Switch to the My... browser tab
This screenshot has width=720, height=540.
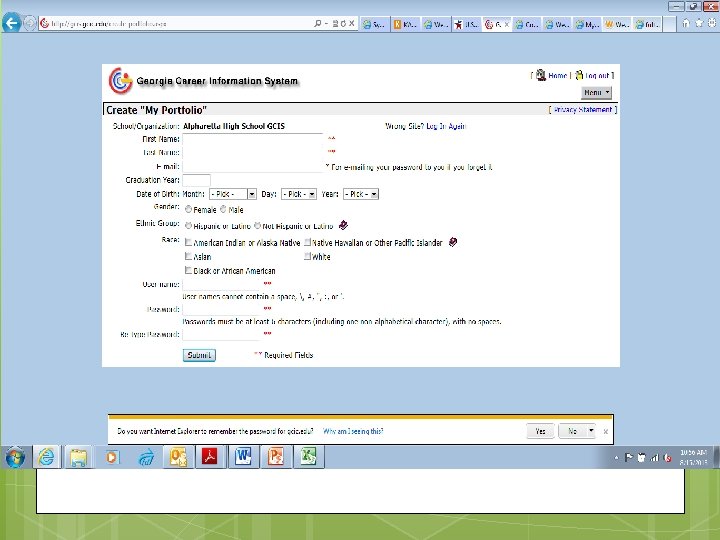(x=587, y=24)
